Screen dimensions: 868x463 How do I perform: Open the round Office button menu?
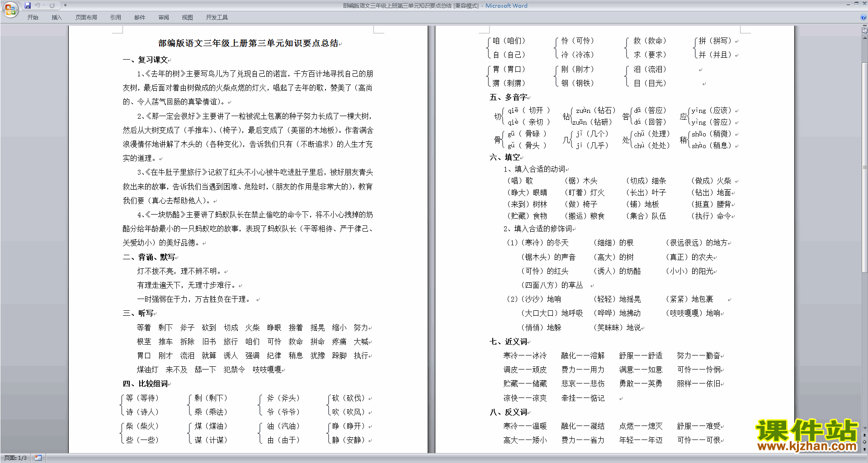(x=10, y=9)
